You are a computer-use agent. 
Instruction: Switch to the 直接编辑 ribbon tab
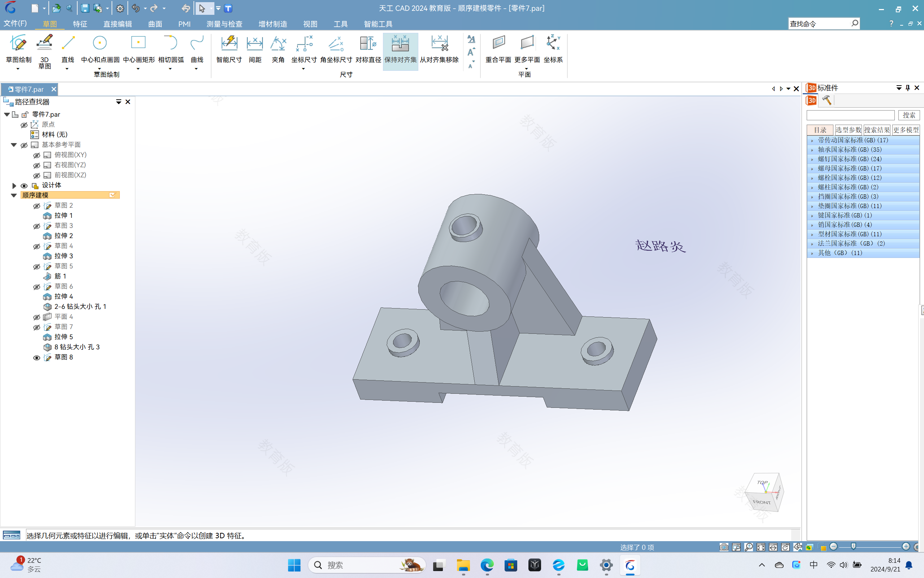(x=118, y=24)
